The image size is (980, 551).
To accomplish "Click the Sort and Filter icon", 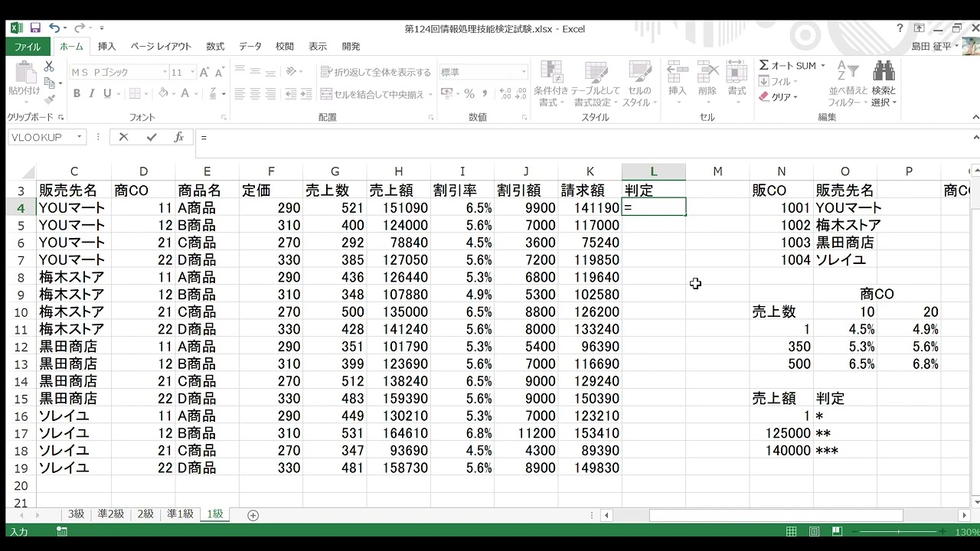I will tap(848, 71).
